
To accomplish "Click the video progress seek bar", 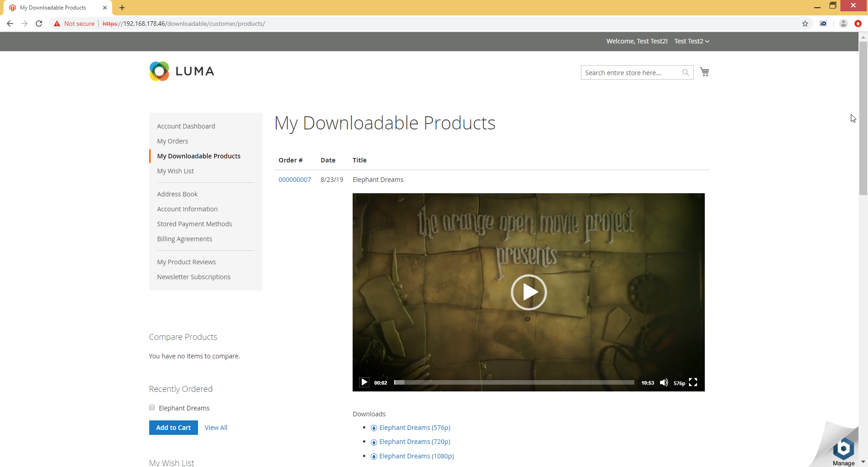I will tap(514, 383).
